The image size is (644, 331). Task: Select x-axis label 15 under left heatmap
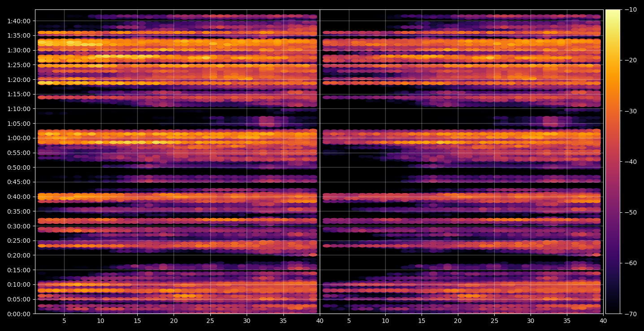tap(137, 321)
